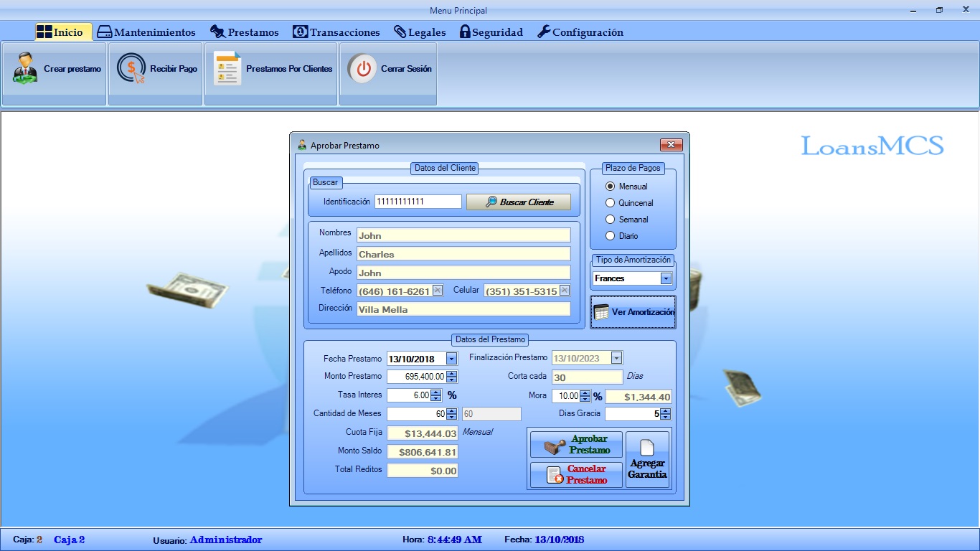Click the Buscar Cliente button label
The height and width of the screenshot is (551, 980).
point(527,202)
